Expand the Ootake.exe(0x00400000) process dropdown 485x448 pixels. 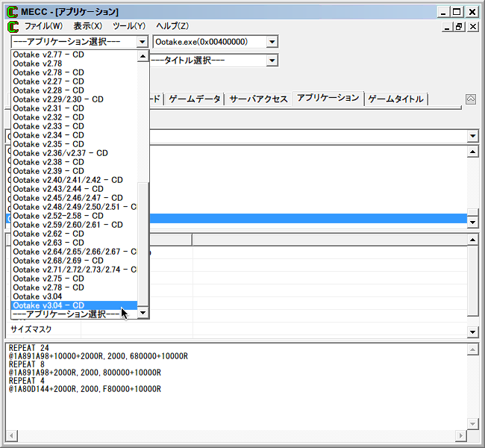(x=272, y=42)
